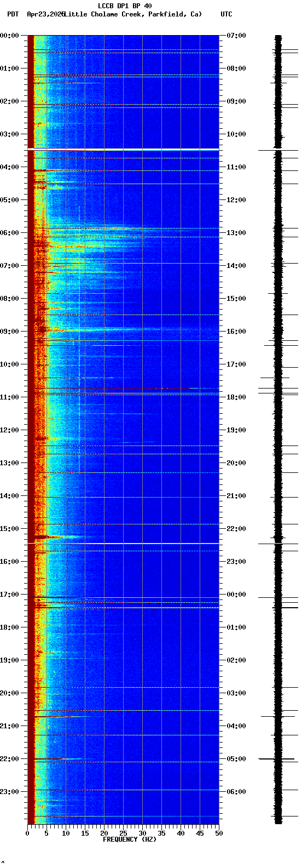
Task: Click the PDT time label '15:00'
Action: coord(10,529)
